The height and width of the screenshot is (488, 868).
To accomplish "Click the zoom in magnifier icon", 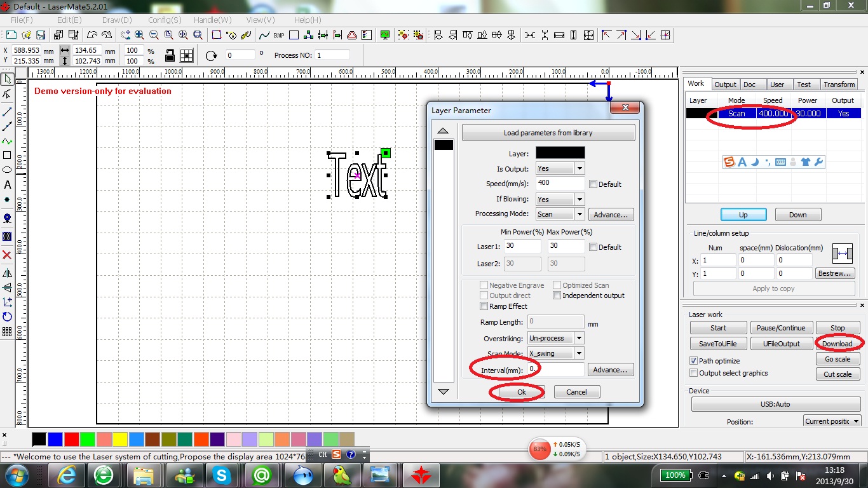I will click(x=139, y=35).
